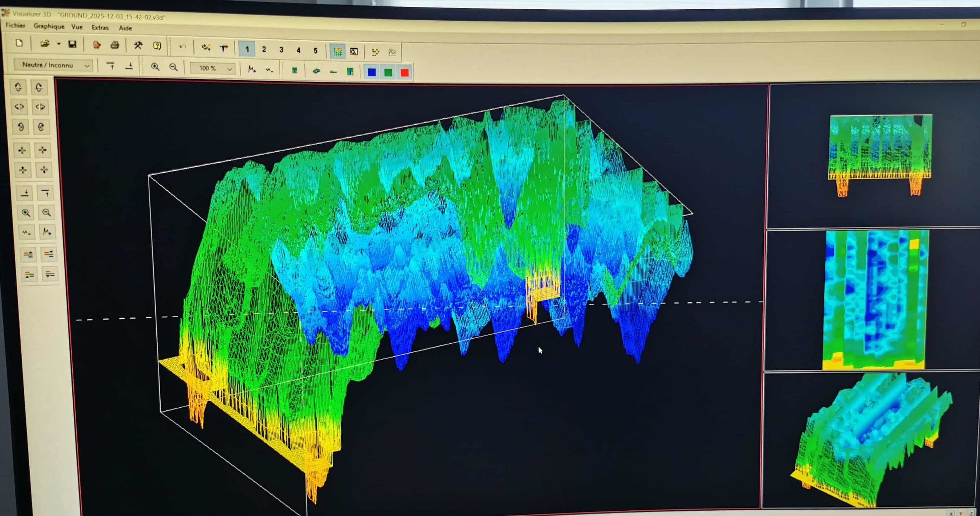Toggle view number 1 button

[247, 49]
